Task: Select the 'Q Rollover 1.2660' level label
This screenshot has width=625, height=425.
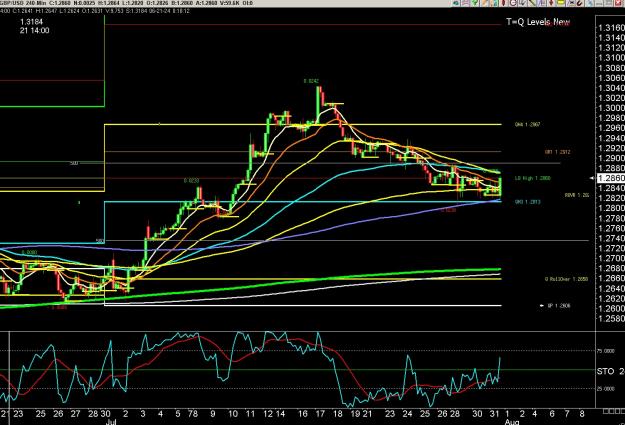Action: pos(566,279)
